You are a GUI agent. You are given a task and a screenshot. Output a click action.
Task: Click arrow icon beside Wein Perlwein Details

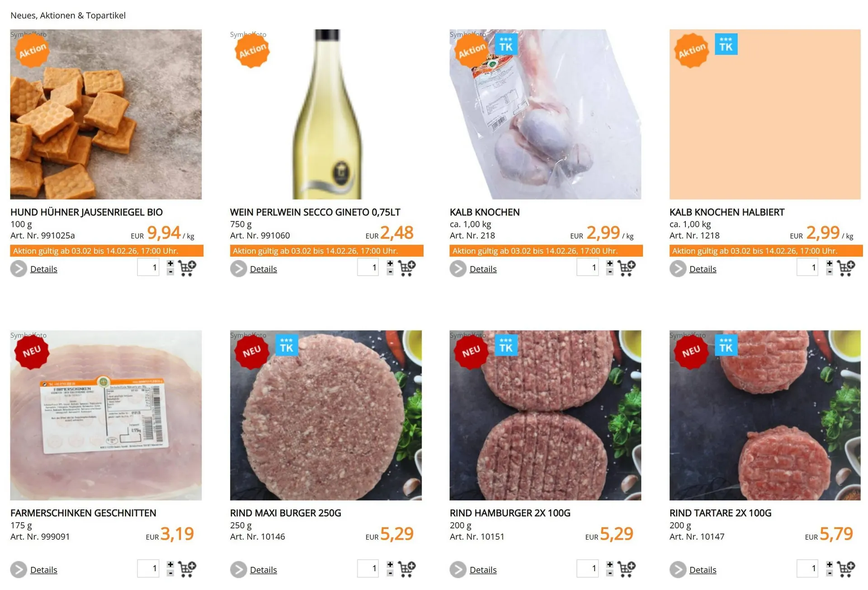[x=238, y=269]
